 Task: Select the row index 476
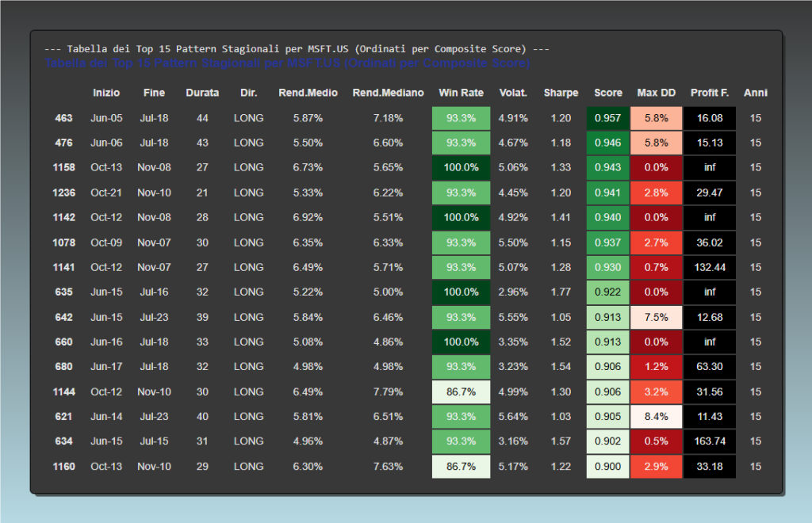pyautogui.click(x=63, y=143)
